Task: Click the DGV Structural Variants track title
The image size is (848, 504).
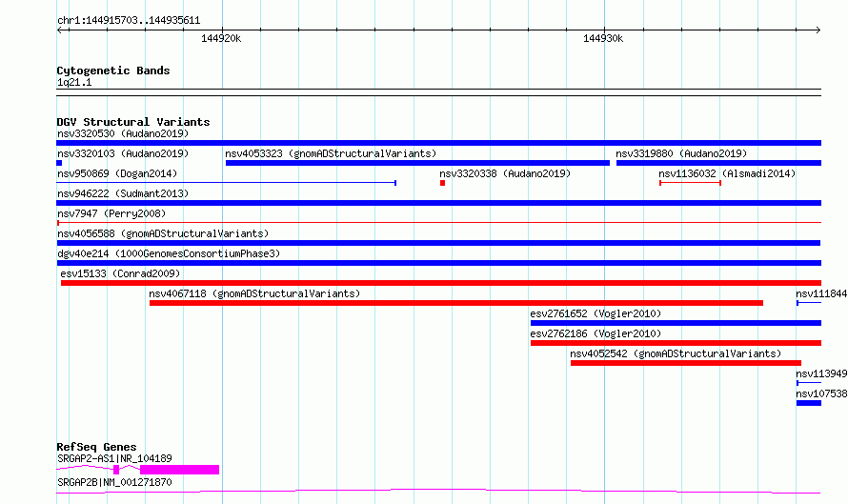Action: [133, 122]
